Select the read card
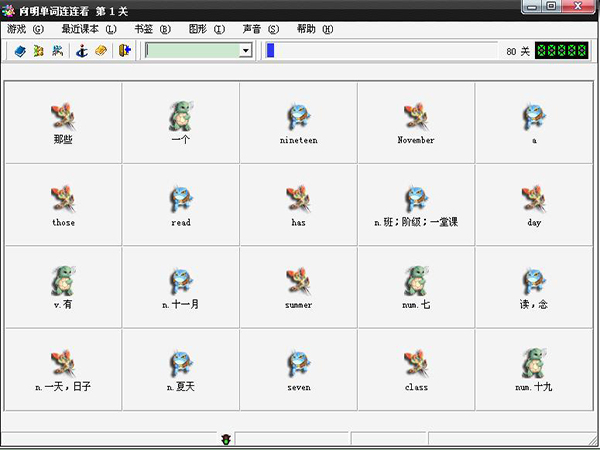The image size is (600, 450). click(x=181, y=205)
